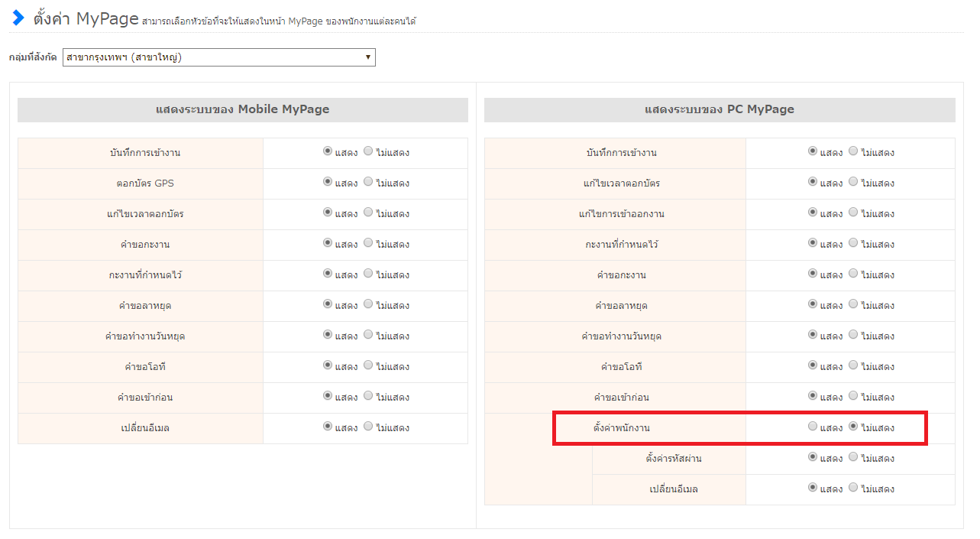
Task: Click the blue arrow icon beside ตั้งค่า MyPage
Action: click(x=18, y=18)
